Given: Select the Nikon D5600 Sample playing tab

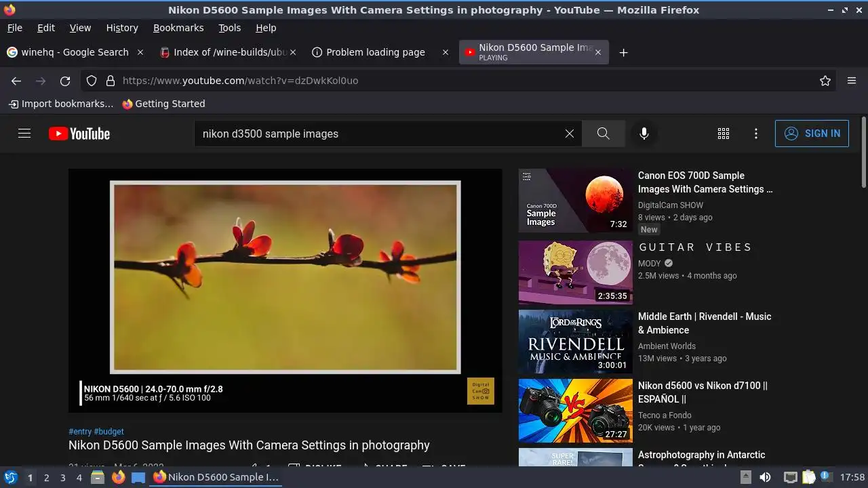Looking at the screenshot, I should (534, 52).
